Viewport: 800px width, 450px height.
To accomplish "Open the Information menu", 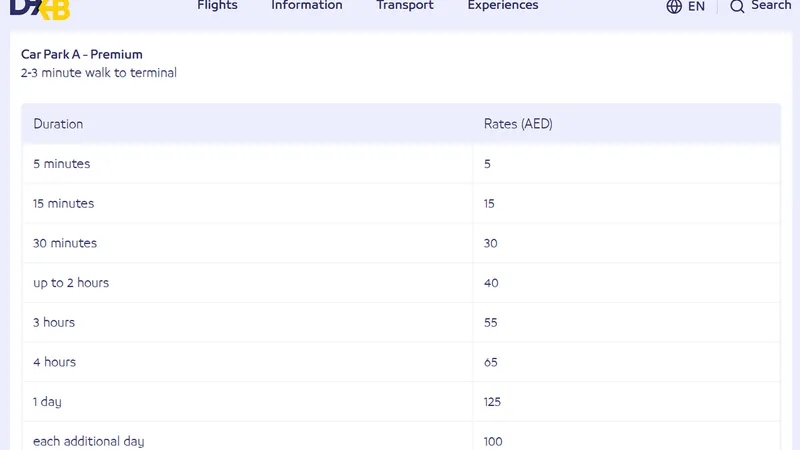I will [306, 5].
